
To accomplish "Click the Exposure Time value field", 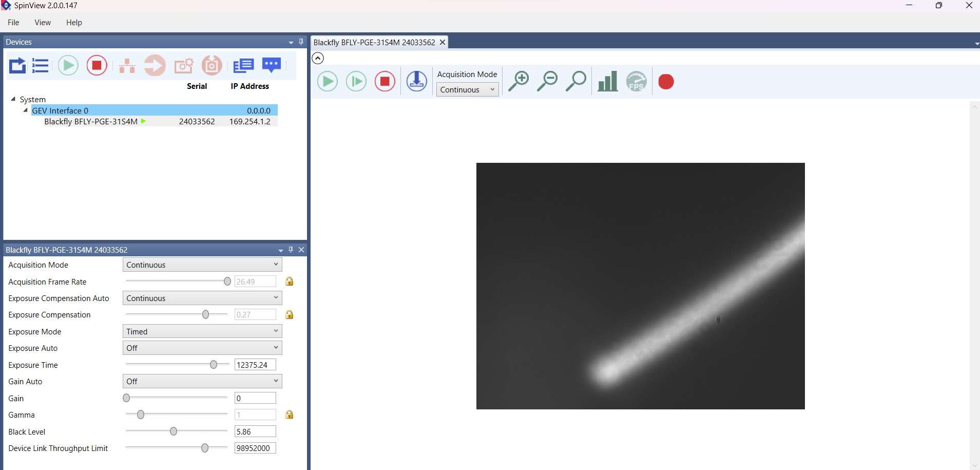I will point(255,365).
